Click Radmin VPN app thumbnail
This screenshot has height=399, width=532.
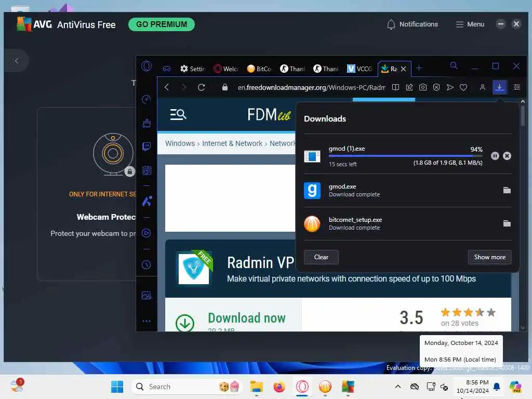tap(194, 269)
